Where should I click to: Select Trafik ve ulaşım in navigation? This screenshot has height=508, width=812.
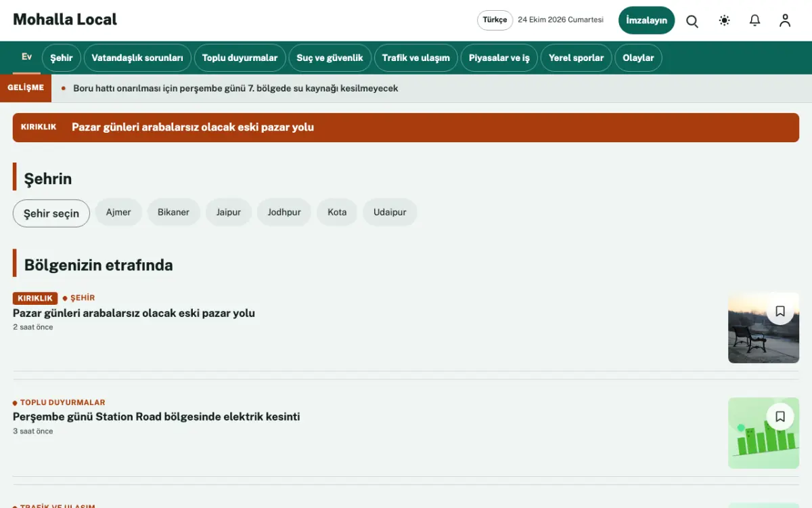click(x=415, y=58)
